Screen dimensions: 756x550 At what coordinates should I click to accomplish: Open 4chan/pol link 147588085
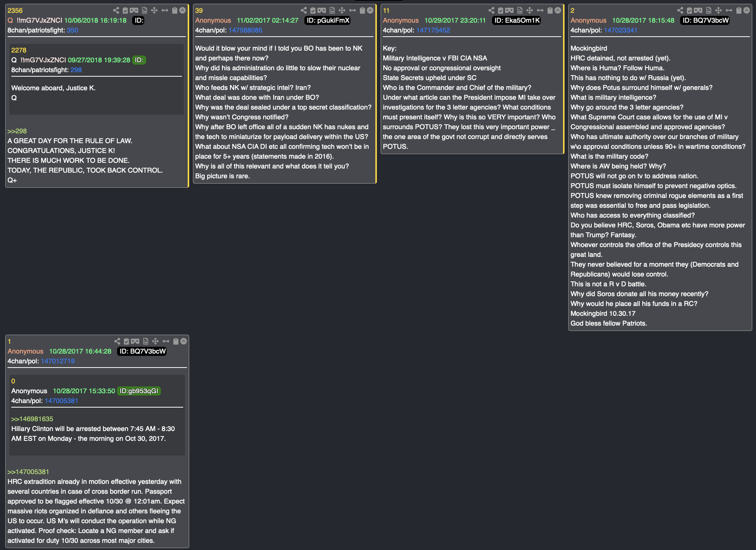(245, 30)
